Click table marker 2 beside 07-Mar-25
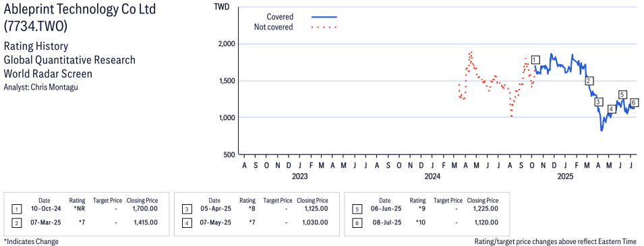644x246 pixels. click(x=16, y=222)
